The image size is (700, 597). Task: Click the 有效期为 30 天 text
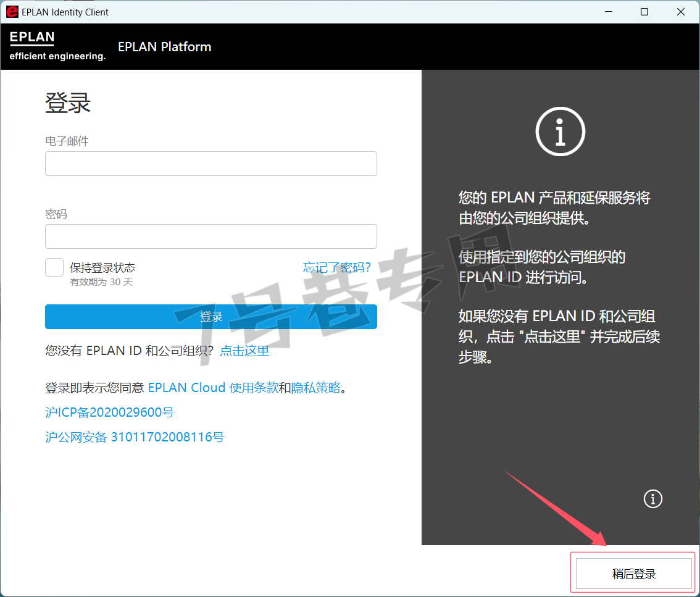(101, 282)
